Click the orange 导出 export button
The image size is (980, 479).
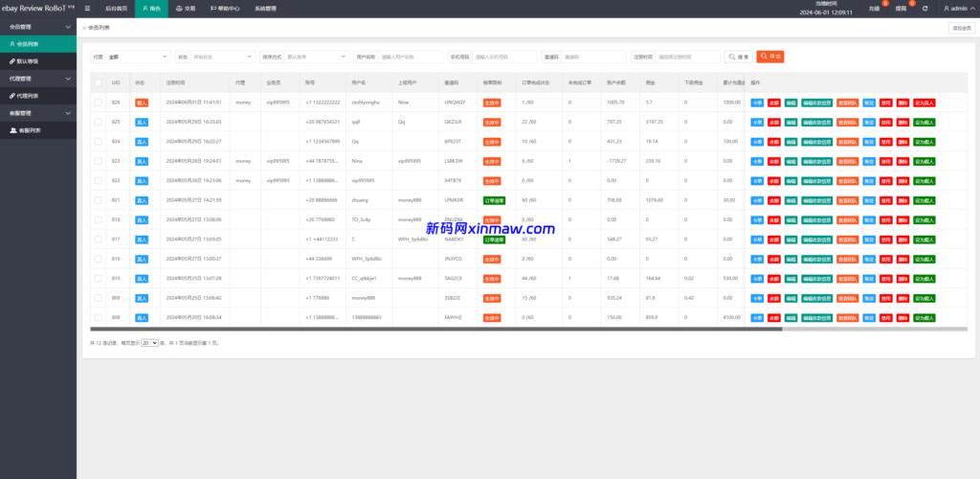(x=769, y=57)
